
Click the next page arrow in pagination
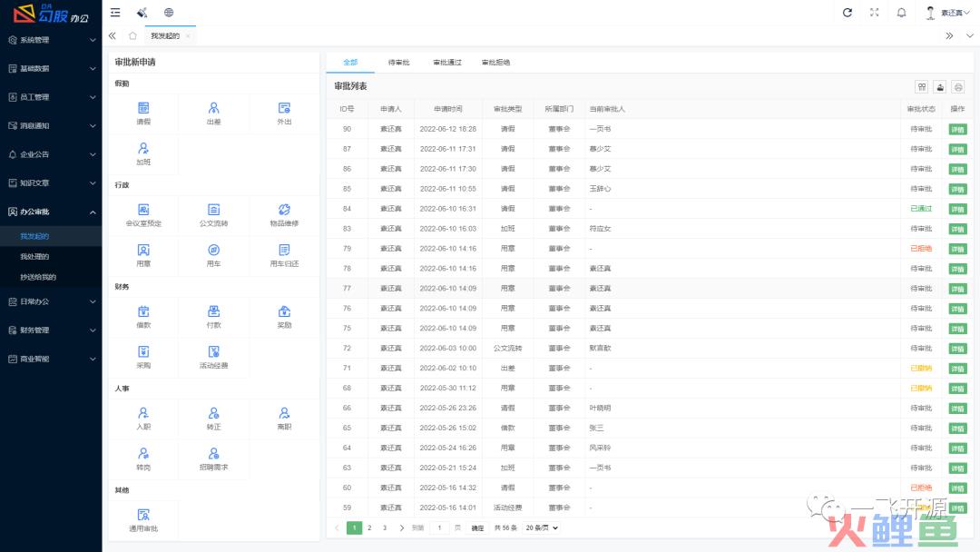(401, 528)
